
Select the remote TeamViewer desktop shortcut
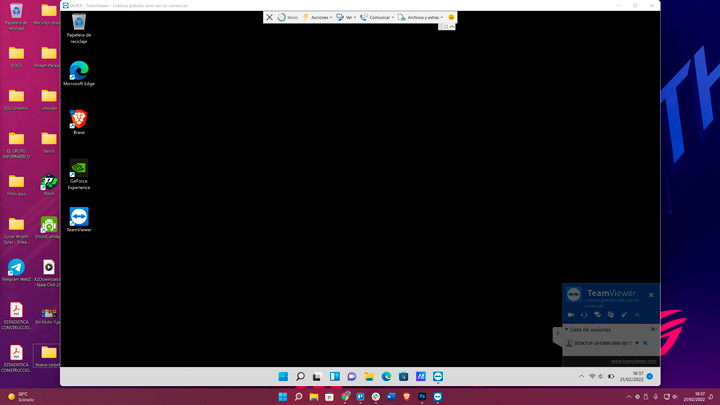[79, 219]
